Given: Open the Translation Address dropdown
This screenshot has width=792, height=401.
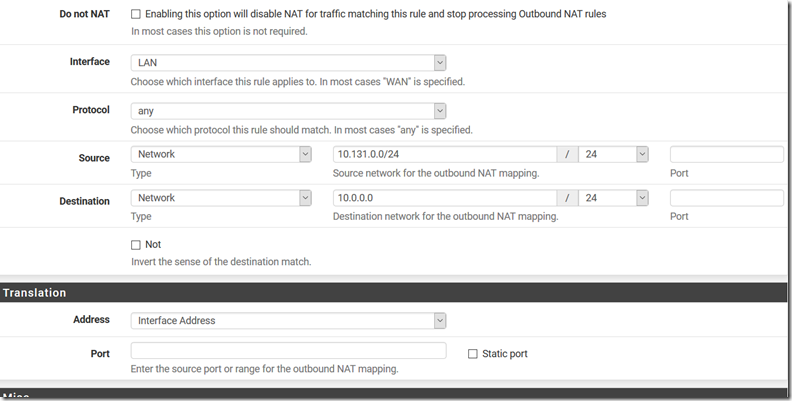Looking at the screenshot, I should (288, 321).
